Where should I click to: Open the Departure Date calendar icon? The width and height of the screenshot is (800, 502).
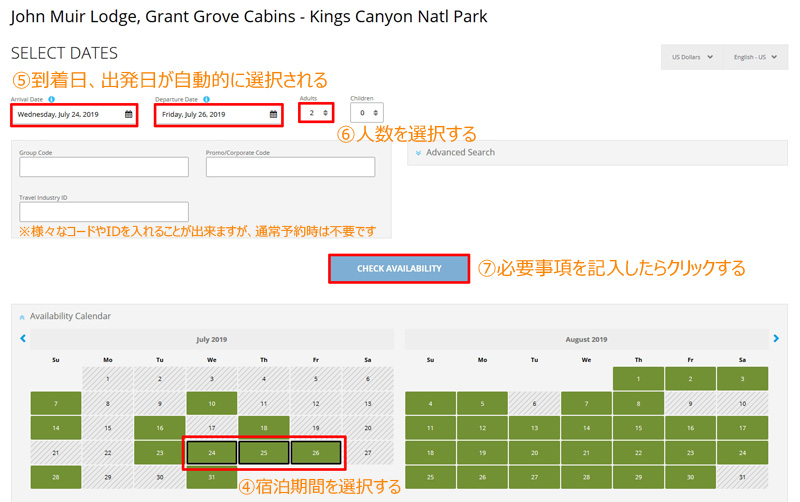273,114
